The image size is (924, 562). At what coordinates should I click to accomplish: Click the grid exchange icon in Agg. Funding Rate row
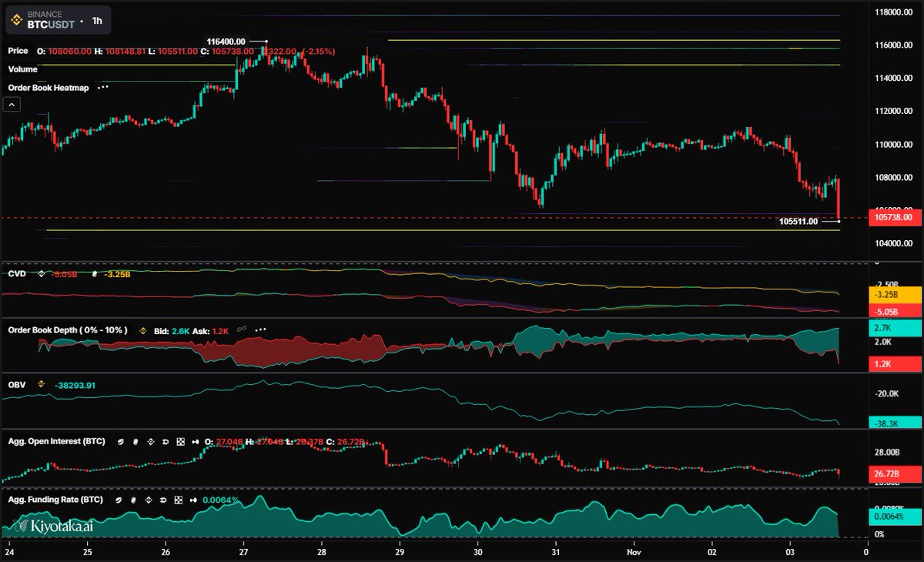point(180,500)
